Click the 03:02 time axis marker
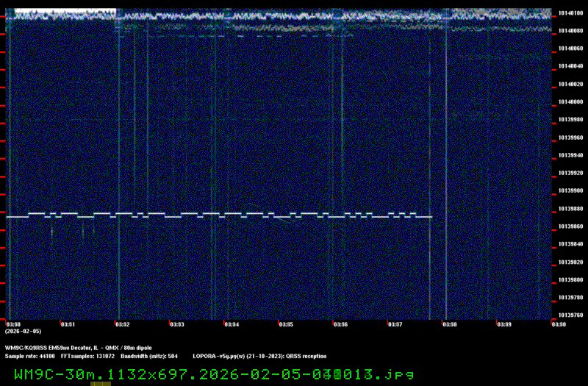The image size is (588, 386). tap(122, 324)
